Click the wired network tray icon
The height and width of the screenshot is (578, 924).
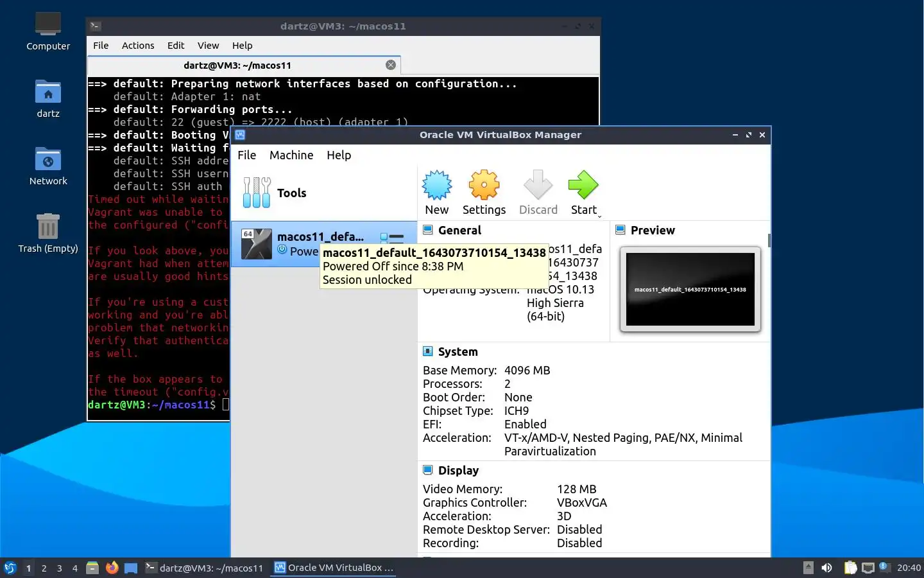pyautogui.click(x=868, y=568)
